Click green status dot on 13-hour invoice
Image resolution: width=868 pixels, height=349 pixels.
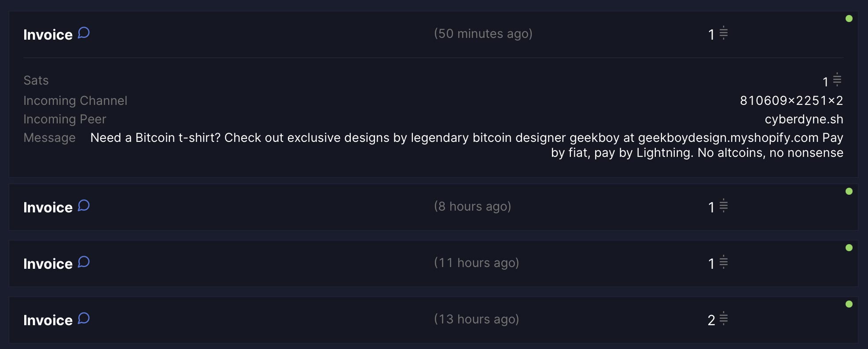click(849, 304)
